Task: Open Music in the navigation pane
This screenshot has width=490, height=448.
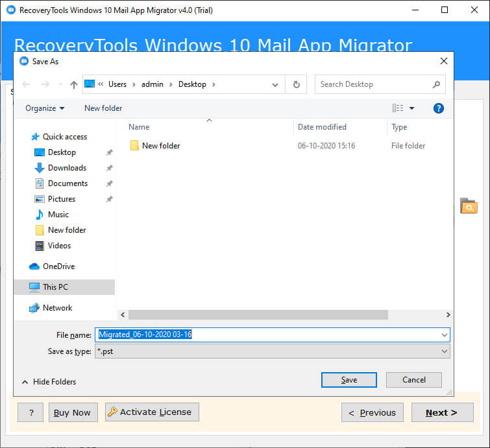Action: click(x=58, y=215)
